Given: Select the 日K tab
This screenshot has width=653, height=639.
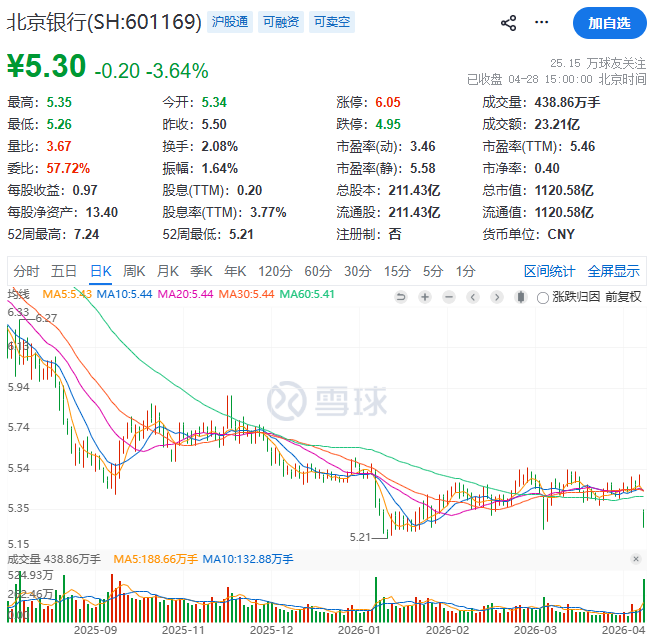Looking at the screenshot, I should [101, 271].
